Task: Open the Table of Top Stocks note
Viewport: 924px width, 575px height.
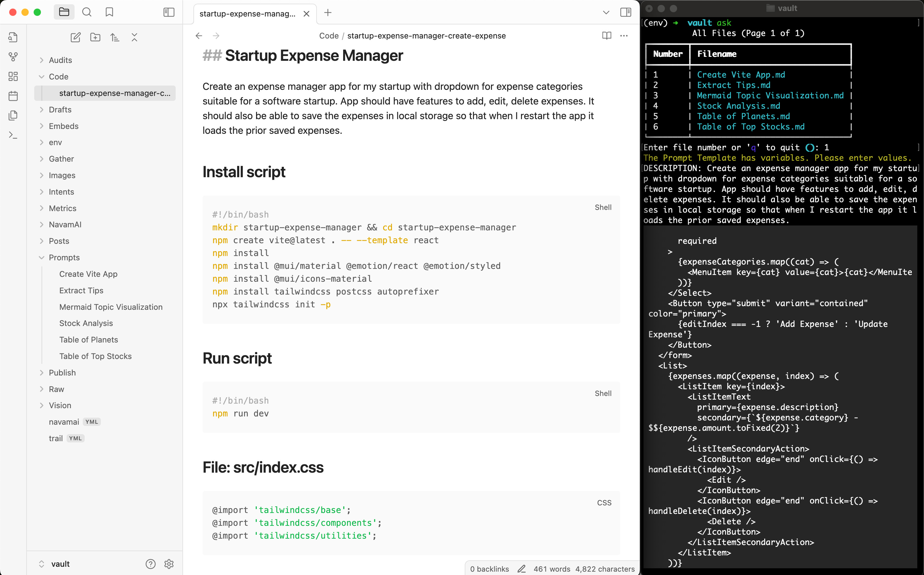Action: (95, 356)
